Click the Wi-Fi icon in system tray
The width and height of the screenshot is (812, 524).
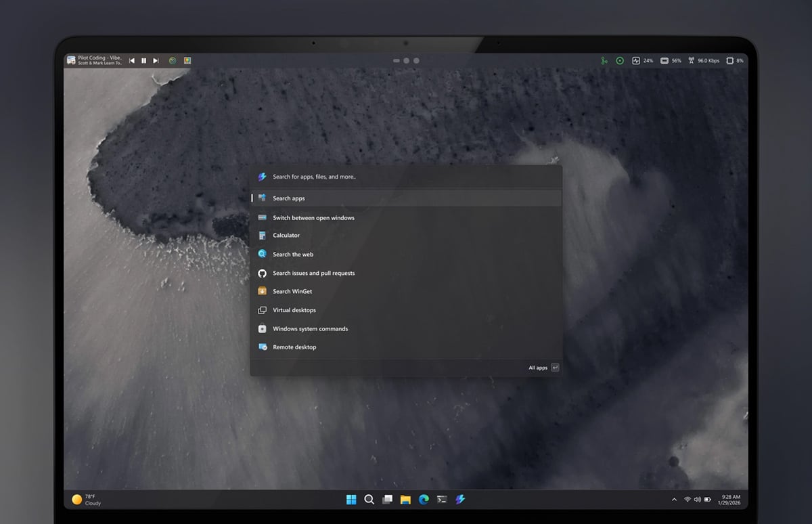[x=687, y=500]
